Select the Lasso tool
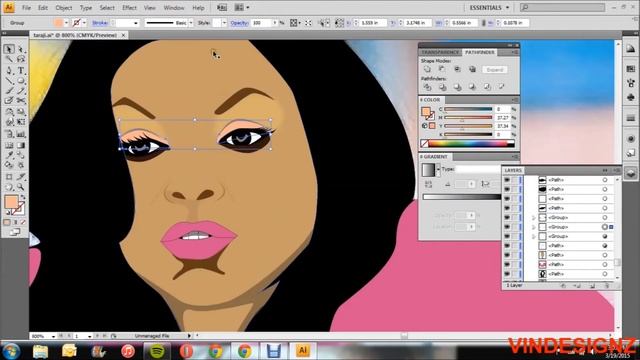640x360 pixels. click(x=21, y=60)
